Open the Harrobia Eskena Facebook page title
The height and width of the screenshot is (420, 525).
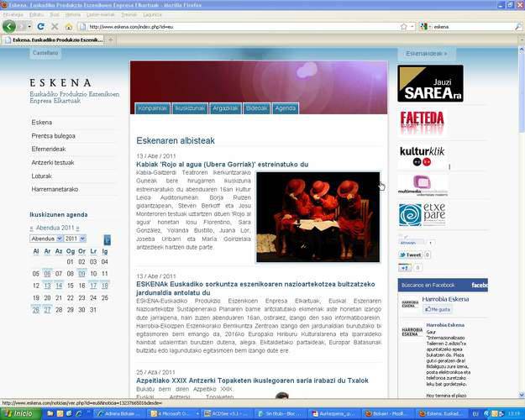coord(445,299)
